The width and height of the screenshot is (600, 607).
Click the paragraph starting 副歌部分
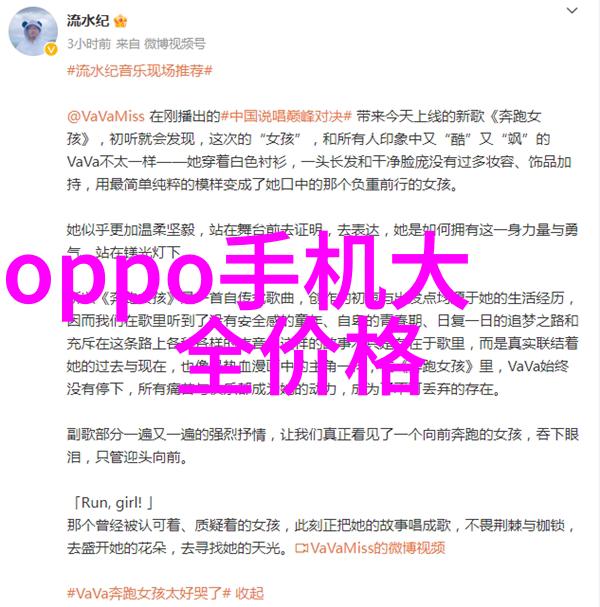(322, 446)
